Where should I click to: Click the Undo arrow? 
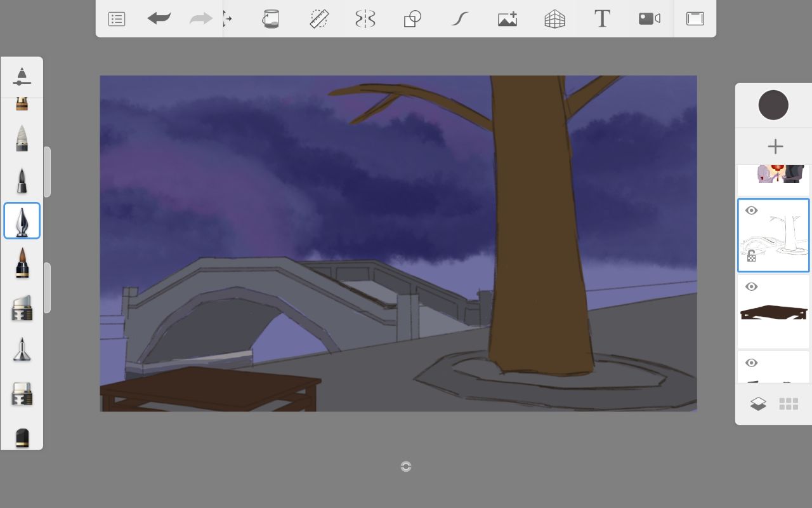pyautogui.click(x=159, y=19)
